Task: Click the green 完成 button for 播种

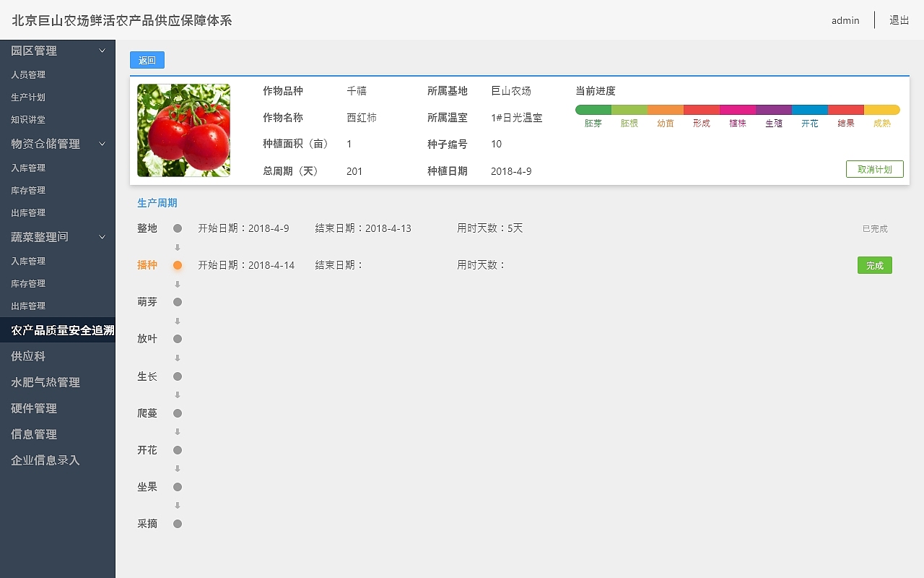Action: tap(875, 265)
